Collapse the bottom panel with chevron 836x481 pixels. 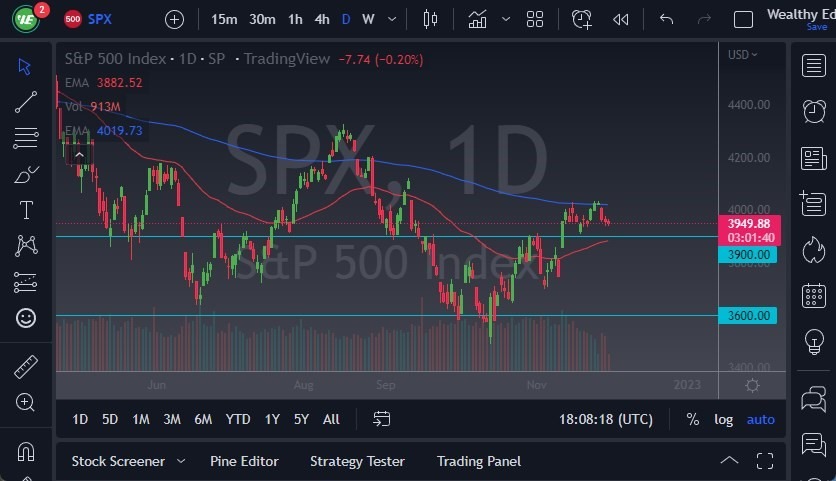tap(729, 461)
